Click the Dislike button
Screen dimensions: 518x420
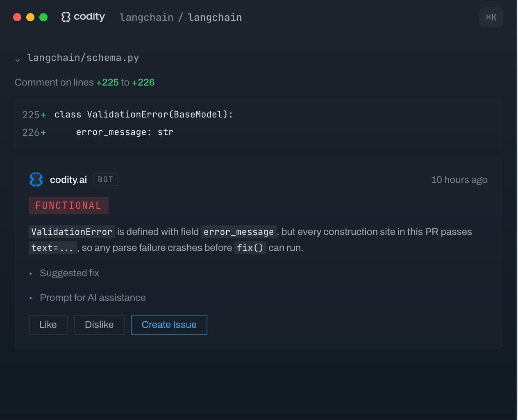(x=99, y=325)
